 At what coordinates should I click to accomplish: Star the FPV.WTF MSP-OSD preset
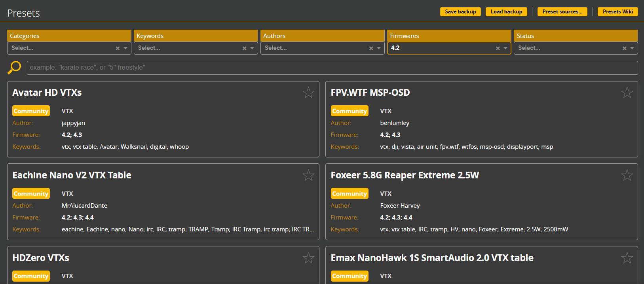coord(627,93)
